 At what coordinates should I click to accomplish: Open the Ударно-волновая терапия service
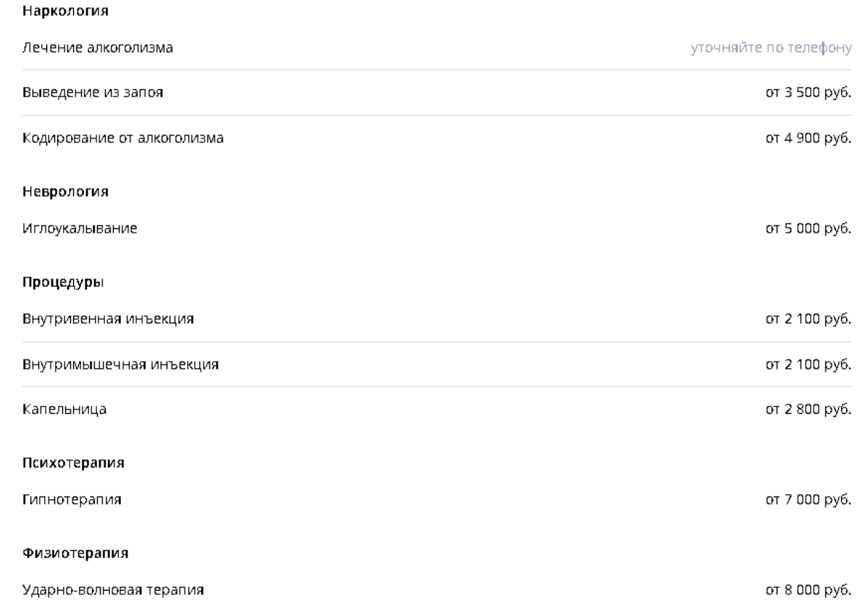[112, 591]
